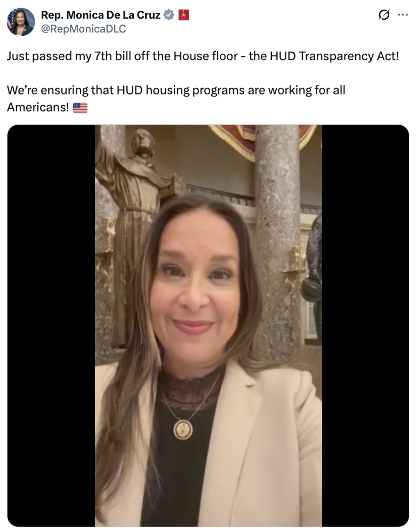The width and height of the screenshot is (417, 532).
Task: Click the word 'Americans!' in the post
Action: [38, 107]
